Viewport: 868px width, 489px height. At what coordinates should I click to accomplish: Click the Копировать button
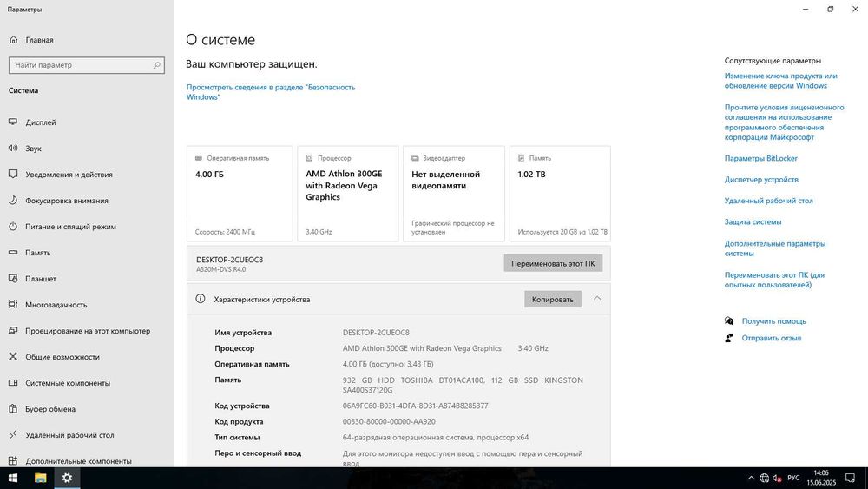tap(552, 299)
